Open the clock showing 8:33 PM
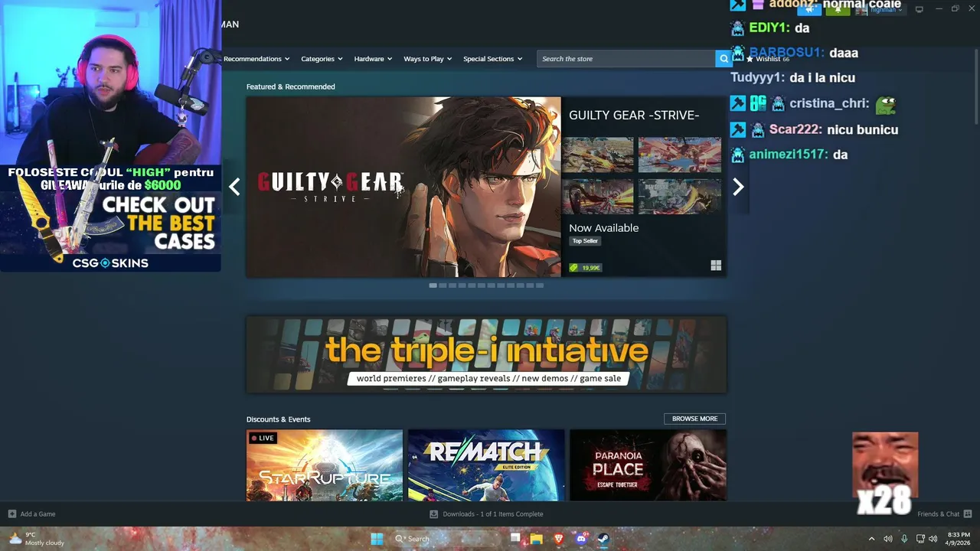This screenshot has height=551, width=980. (x=959, y=539)
